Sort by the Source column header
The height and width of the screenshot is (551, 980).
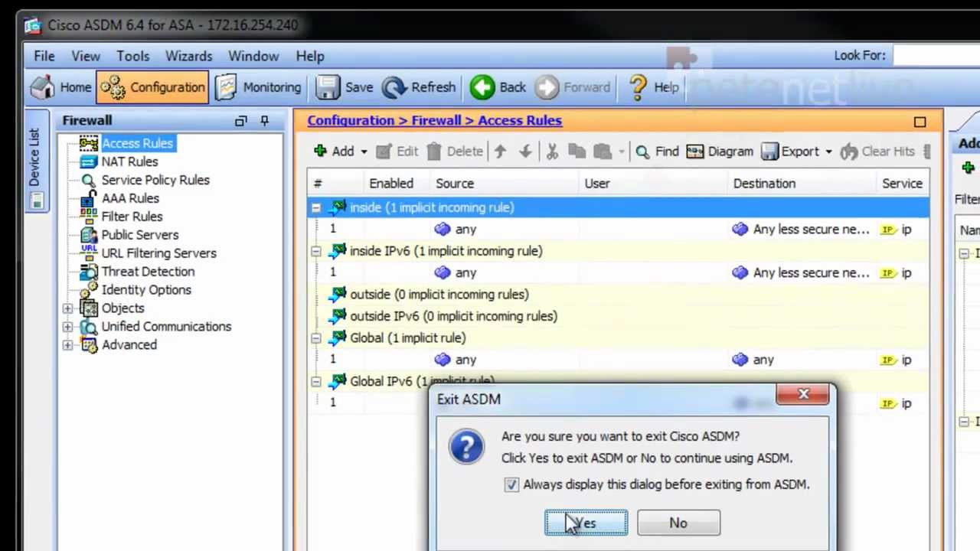pos(455,184)
